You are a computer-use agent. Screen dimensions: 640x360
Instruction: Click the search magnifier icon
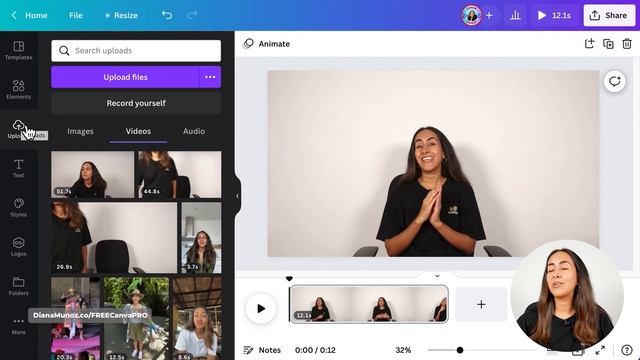coord(64,51)
